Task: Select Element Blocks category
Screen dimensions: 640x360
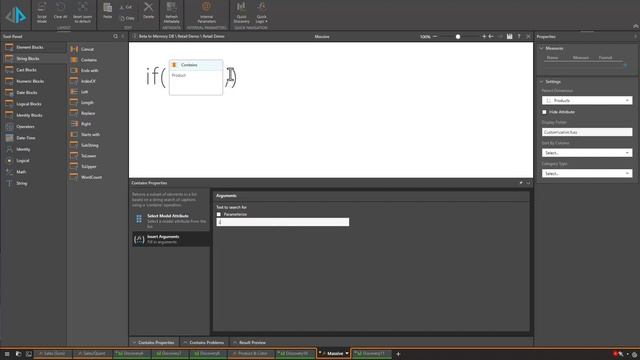Action: pos(34,47)
